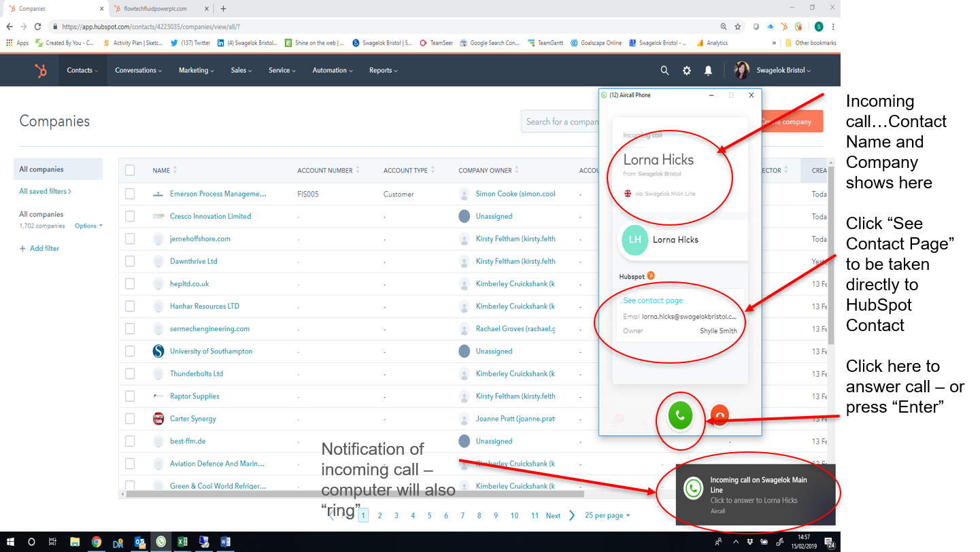
Task: Click the Windows Start button
Action: click(10, 542)
